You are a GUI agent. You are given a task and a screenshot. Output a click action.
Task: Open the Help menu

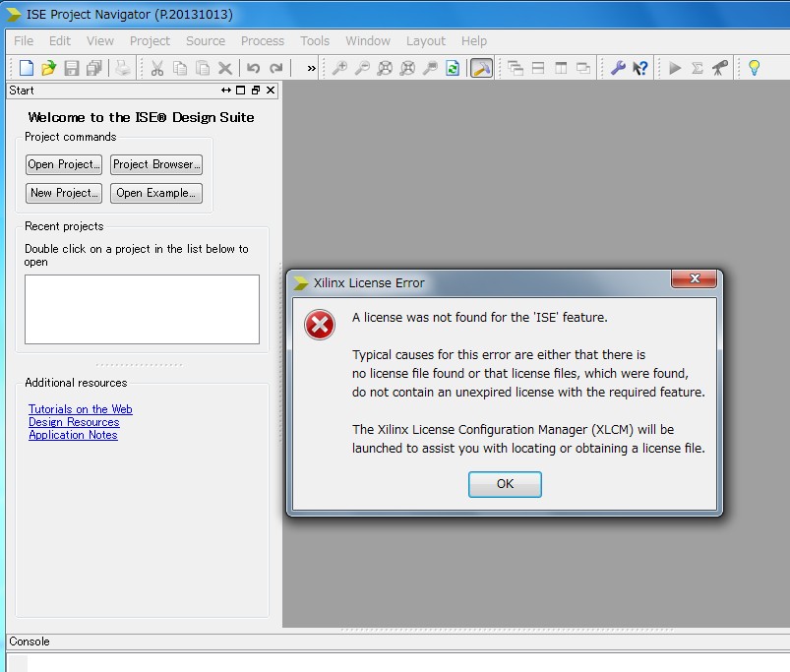coord(474,40)
